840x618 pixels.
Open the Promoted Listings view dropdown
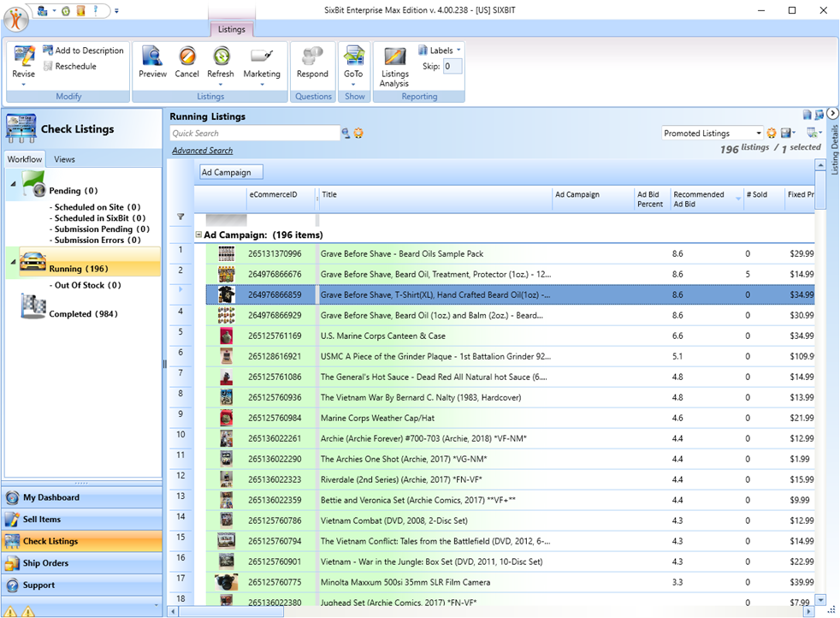(x=758, y=134)
